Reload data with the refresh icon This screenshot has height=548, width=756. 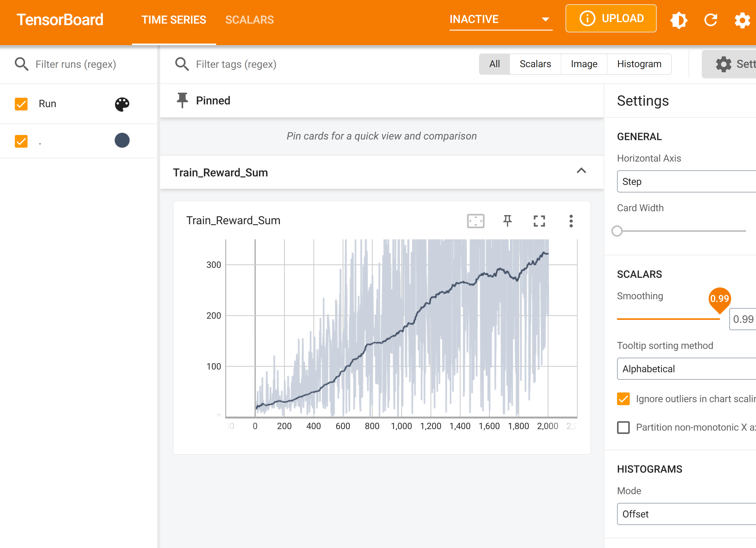pos(710,20)
